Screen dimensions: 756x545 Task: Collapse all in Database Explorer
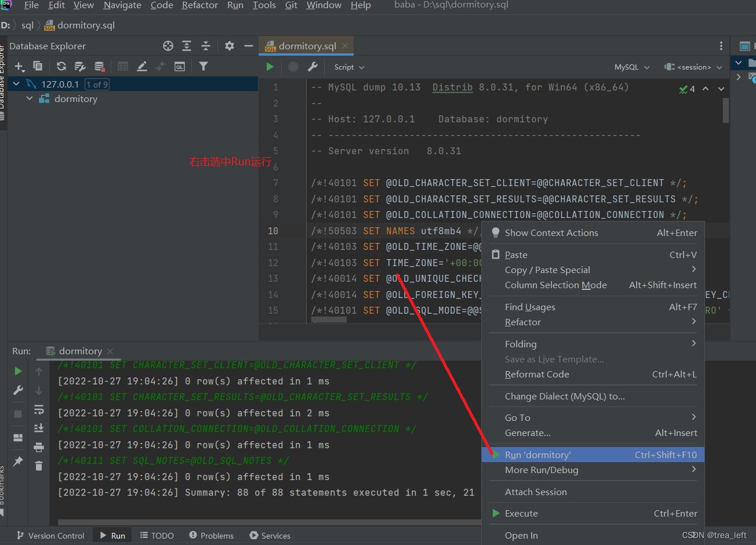pyautogui.click(x=206, y=46)
